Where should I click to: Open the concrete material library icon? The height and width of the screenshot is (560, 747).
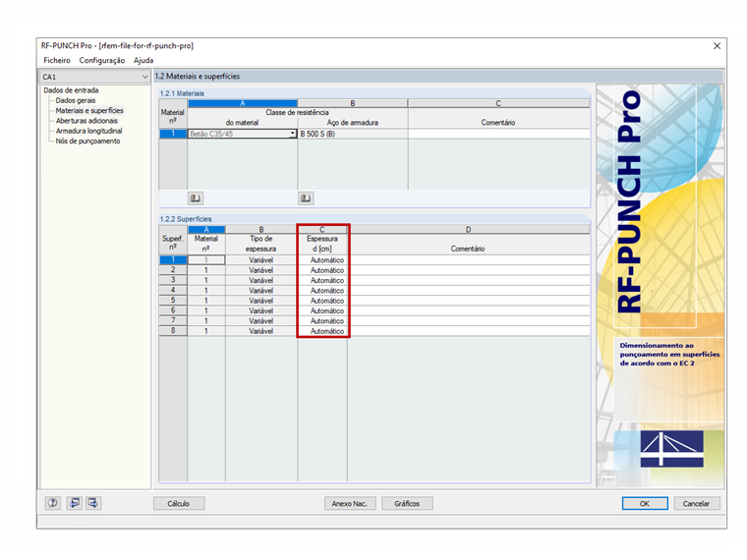pos(196,198)
